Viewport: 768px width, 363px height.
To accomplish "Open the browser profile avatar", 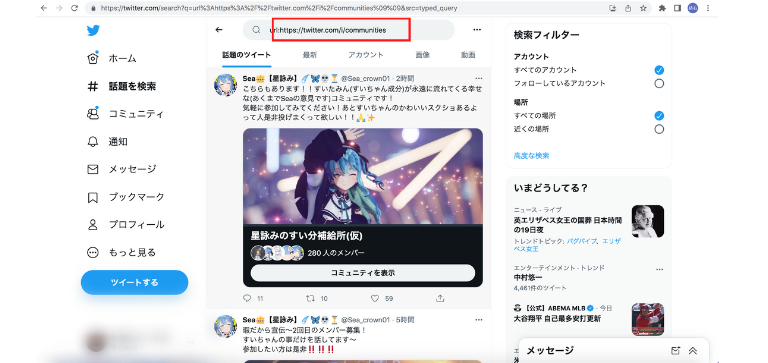I will click(693, 8).
